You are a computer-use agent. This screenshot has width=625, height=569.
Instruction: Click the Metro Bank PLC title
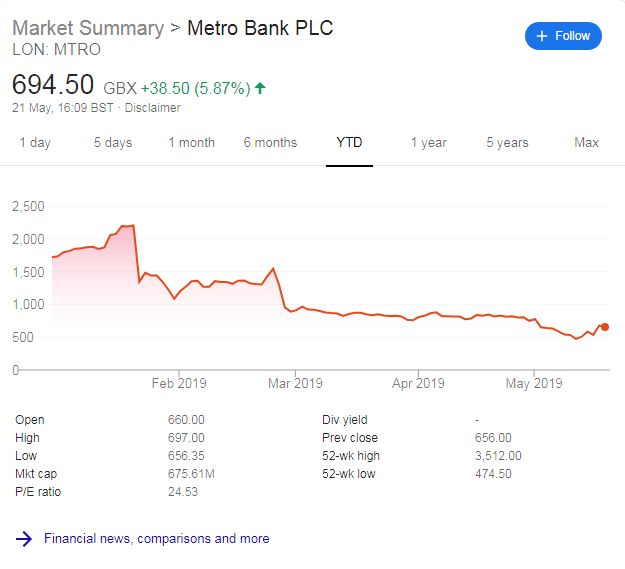pyautogui.click(x=260, y=27)
